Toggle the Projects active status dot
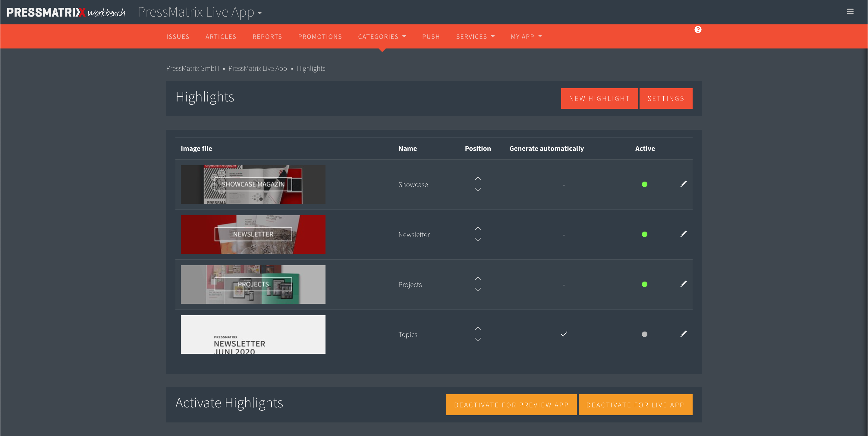This screenshot has width=868, height=436. click(x=645, y=284)
